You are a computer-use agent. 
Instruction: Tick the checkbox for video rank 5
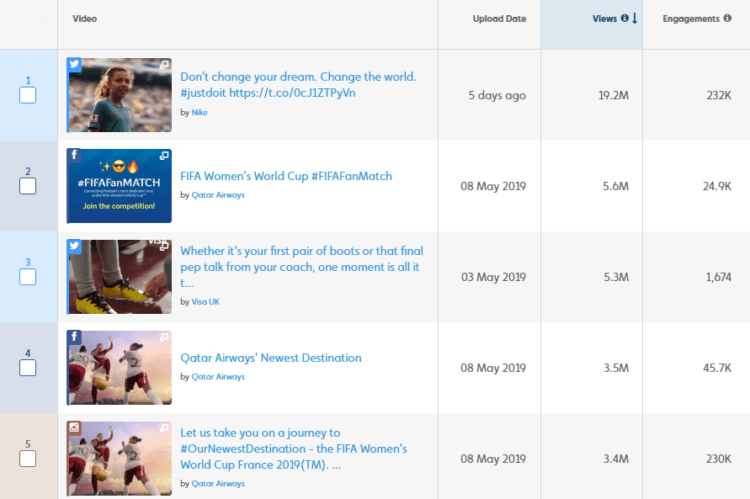(x=28, y=459)
